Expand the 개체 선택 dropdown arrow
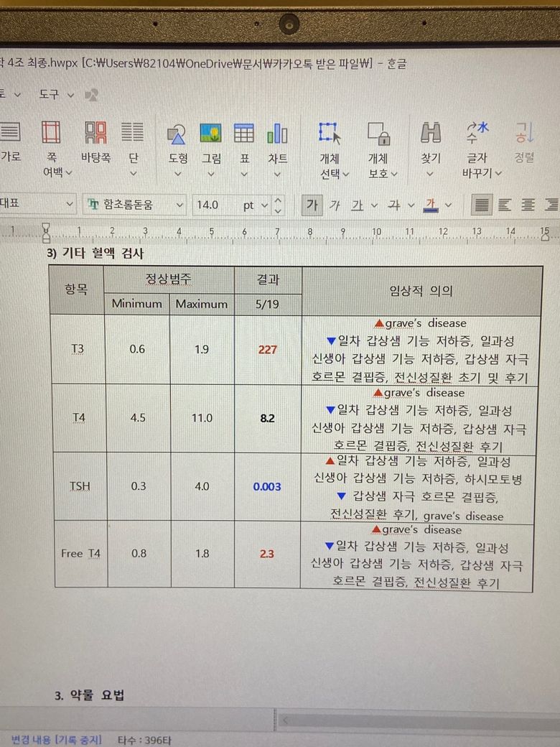560x747 pixels. [346, 174]
